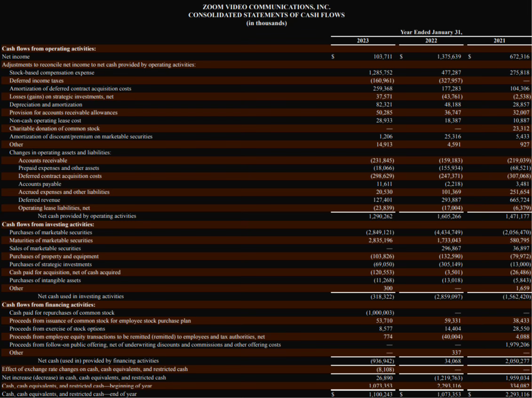Image resolution: width=532 pixels, height=398 pixels.
Task: Click the charitable donation value 23,312
Action: (521, 128)
